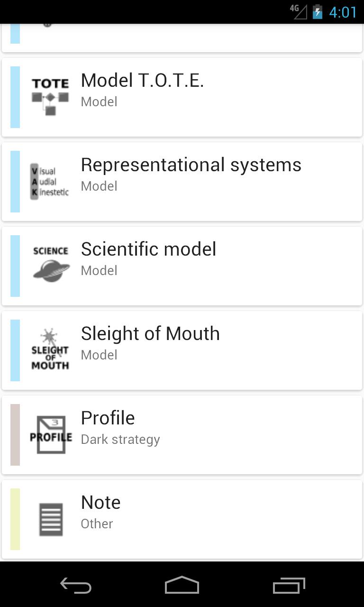Image resolution: width=364 pixels, height=607 pixels.
Task: Tap the Dark strategy subtitle under Profile
Action: coord(120,440)
